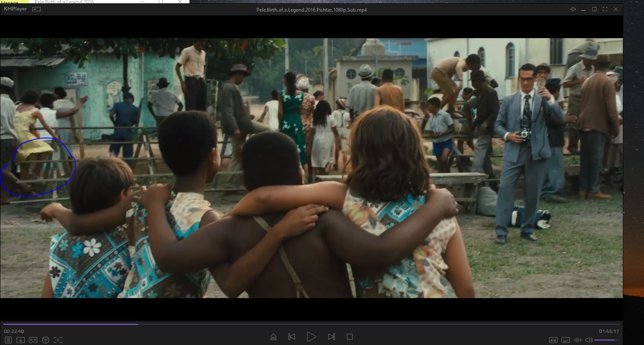Open the audio equalizer waveform icon
The width and height of the screenshot is (644, 345).
pyautogui.click(x=578, y=340)
